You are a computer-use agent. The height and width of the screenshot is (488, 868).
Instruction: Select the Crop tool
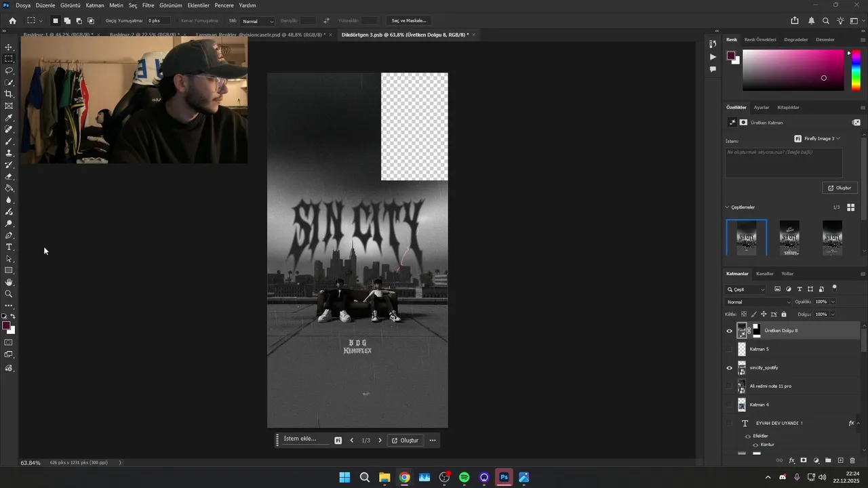coord(9,94)
